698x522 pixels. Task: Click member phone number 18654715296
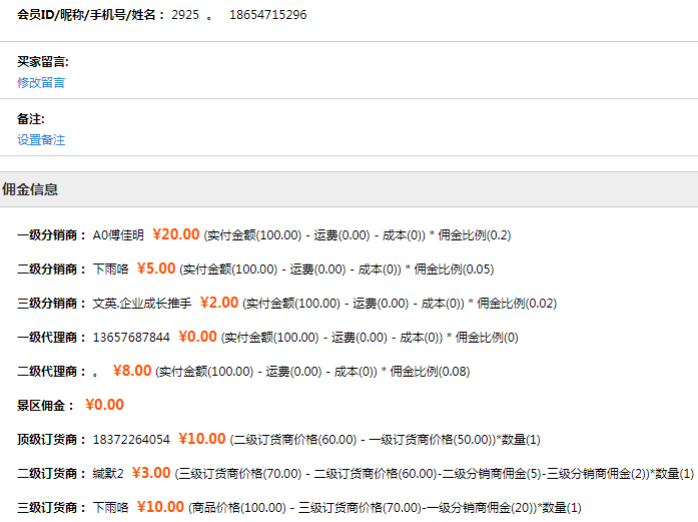click(x=267, y=15)
